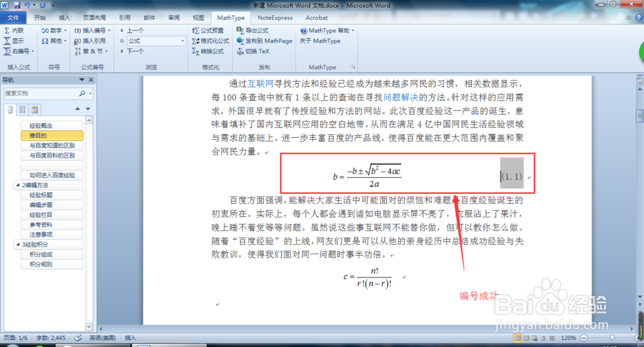The image size is (644, 347).
Task: Switch to the 页面布局 page layout tab
Action: tap(95, 17)
